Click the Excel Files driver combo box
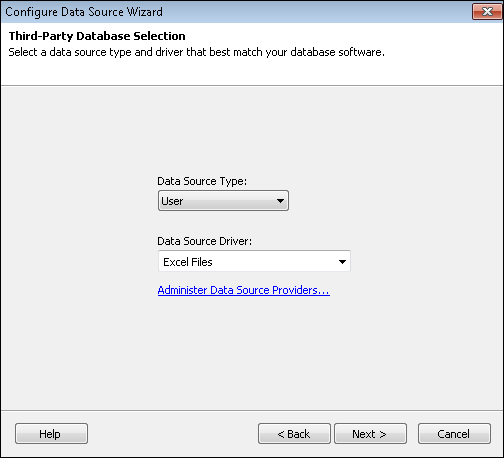 (x=254, y=261)
